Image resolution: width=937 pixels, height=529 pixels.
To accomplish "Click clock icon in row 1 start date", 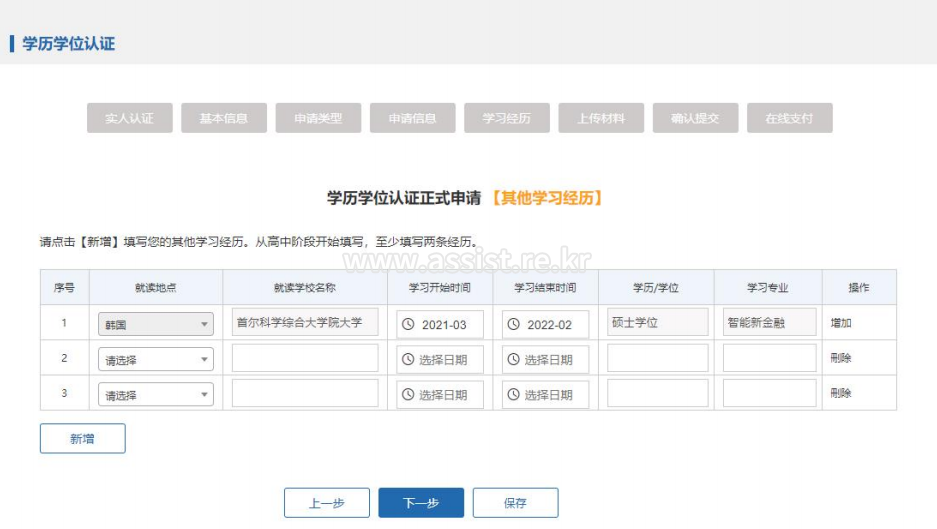I will pyautogui.click(x=408, y=324).
